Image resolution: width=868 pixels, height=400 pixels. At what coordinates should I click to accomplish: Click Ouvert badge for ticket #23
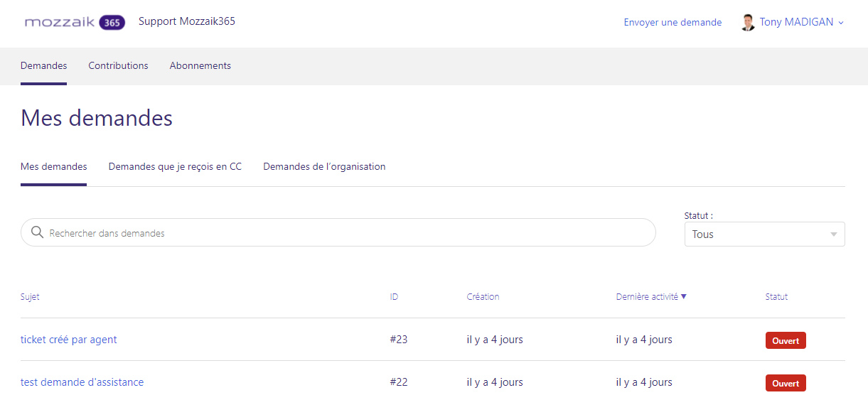click(786, 341)
